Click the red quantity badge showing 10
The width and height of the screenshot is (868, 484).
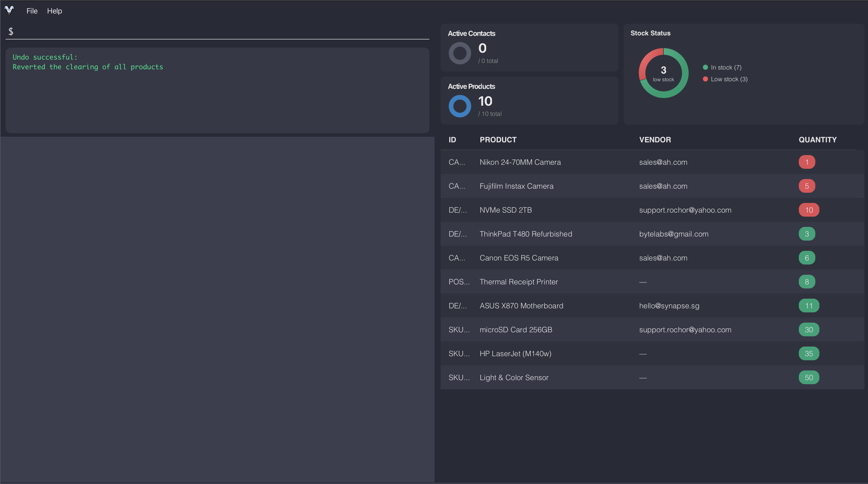[x=809, y=210]
